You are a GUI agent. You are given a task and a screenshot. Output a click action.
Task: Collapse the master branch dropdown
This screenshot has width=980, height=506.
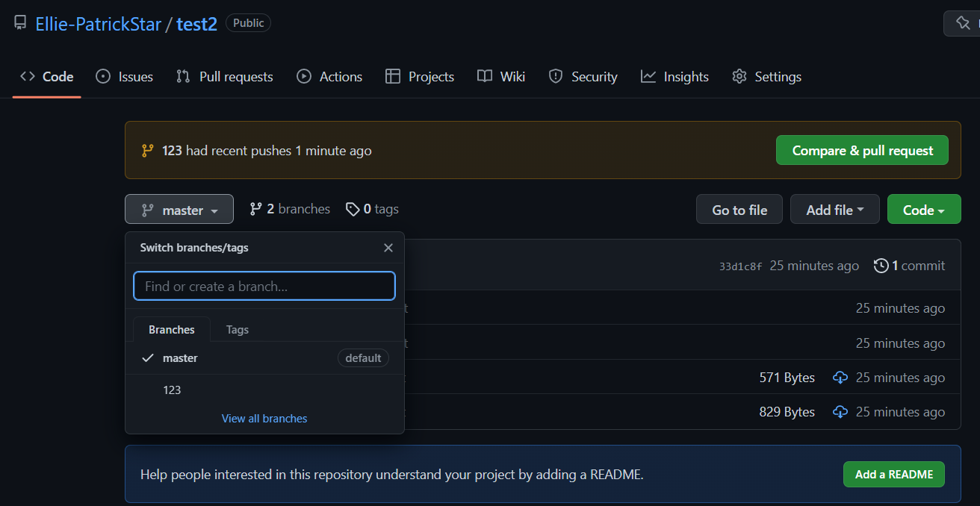point(179,210)
